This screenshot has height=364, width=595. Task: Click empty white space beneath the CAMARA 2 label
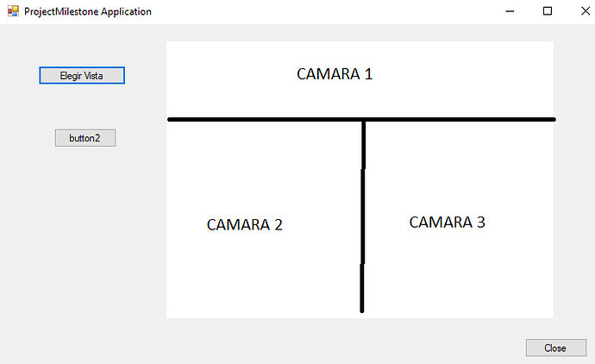coord(245,276)
